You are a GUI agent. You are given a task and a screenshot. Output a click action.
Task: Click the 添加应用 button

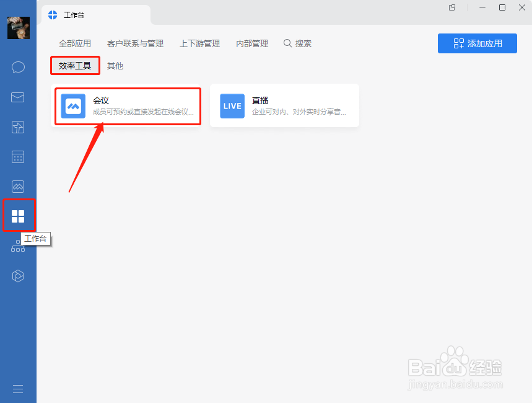477,43
